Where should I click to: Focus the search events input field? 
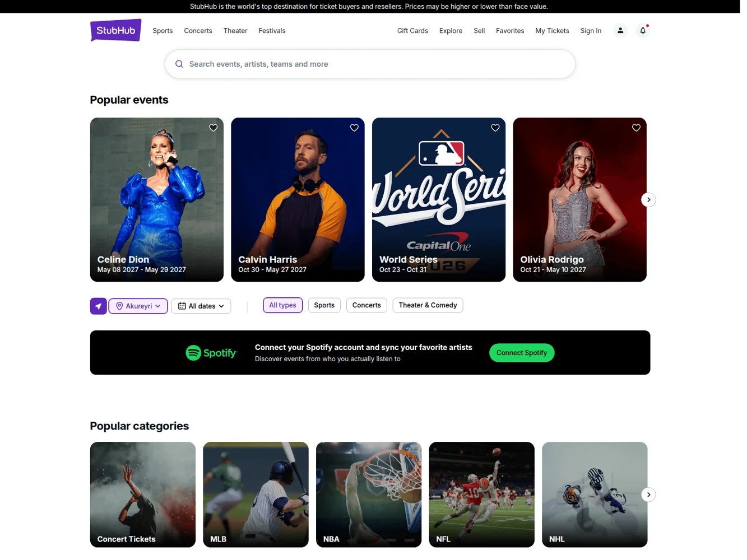[370, 64]
